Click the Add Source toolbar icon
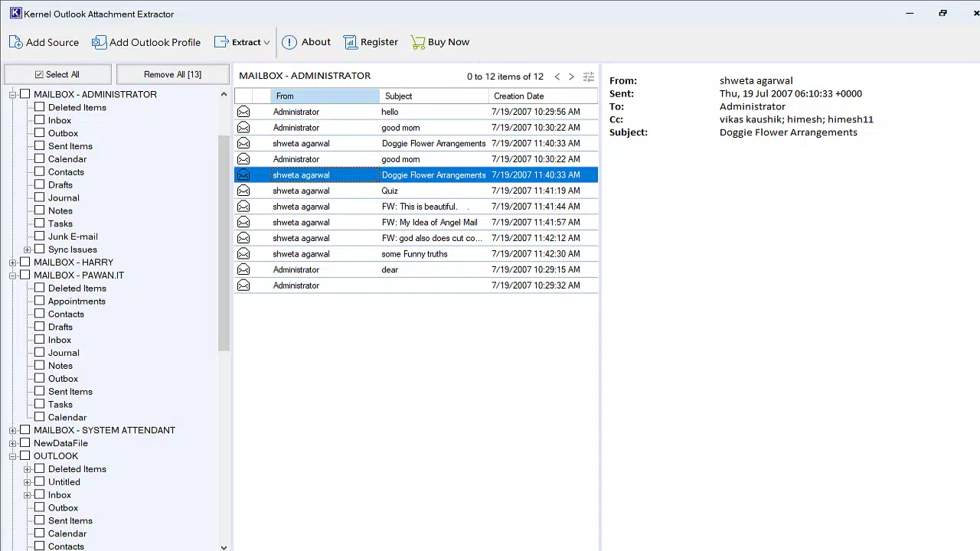 [x=15, y=42]
